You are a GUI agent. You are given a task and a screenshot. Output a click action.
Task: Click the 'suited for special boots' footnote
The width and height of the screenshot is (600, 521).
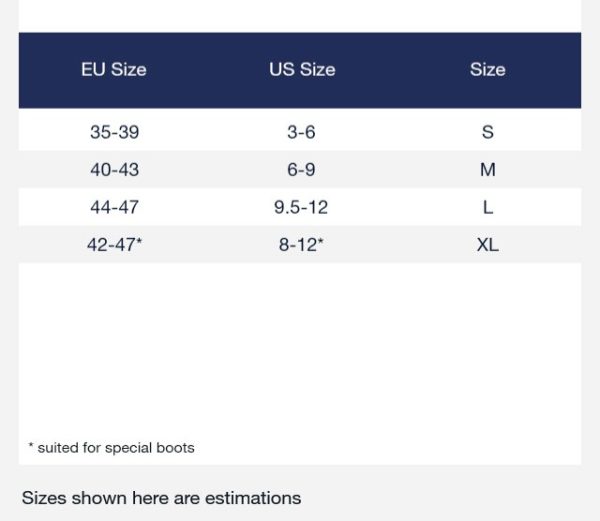[x=116, y=448]
